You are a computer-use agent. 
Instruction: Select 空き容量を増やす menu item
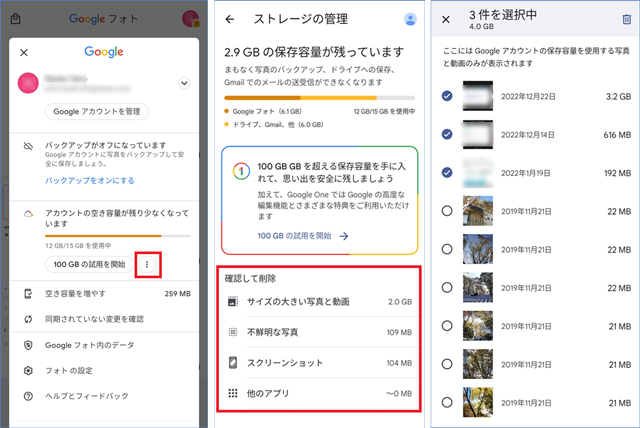(x=104, y=294)
